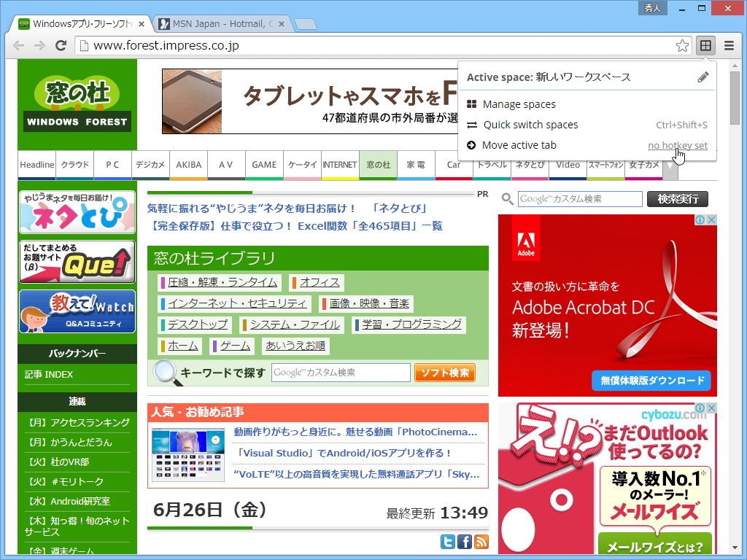Viewport: 747px width, 560px height.
Task: Open Chrome's main menu
Action: click(x=727, y=44)
